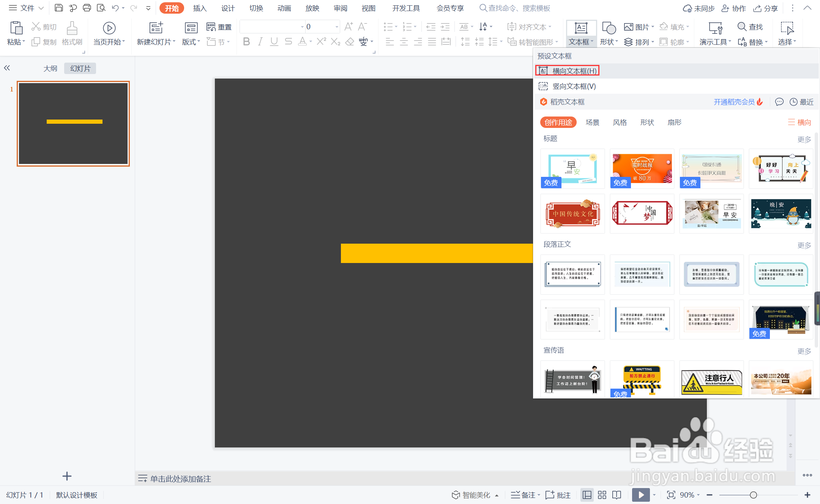The height and width of the screenshot is (504, 820).
Task: Toggle Underline formatting
Action: click(274, 41)
